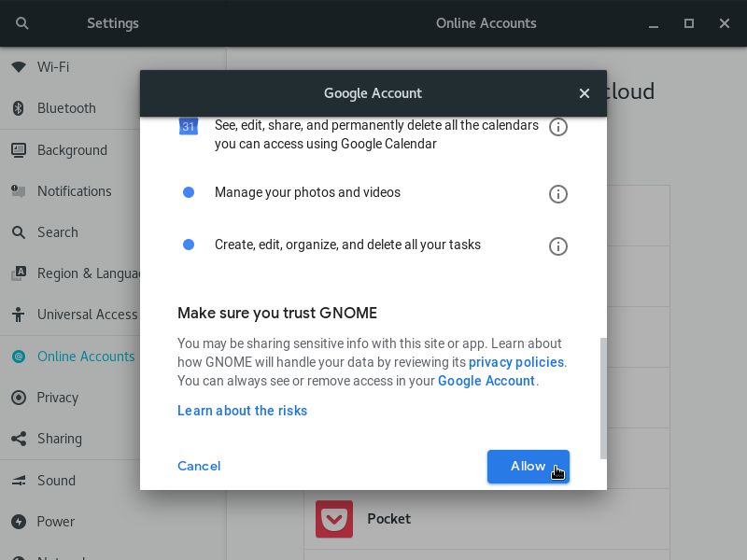Click the Bluetooth icon in sidebar
Screen dimensions: 747x560
pos(18,108)
